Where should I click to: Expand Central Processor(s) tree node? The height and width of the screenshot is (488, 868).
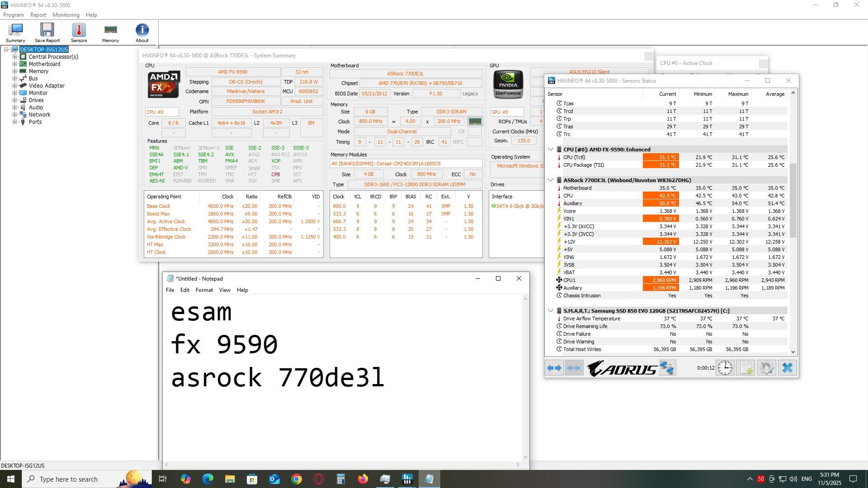coord(14,57)
